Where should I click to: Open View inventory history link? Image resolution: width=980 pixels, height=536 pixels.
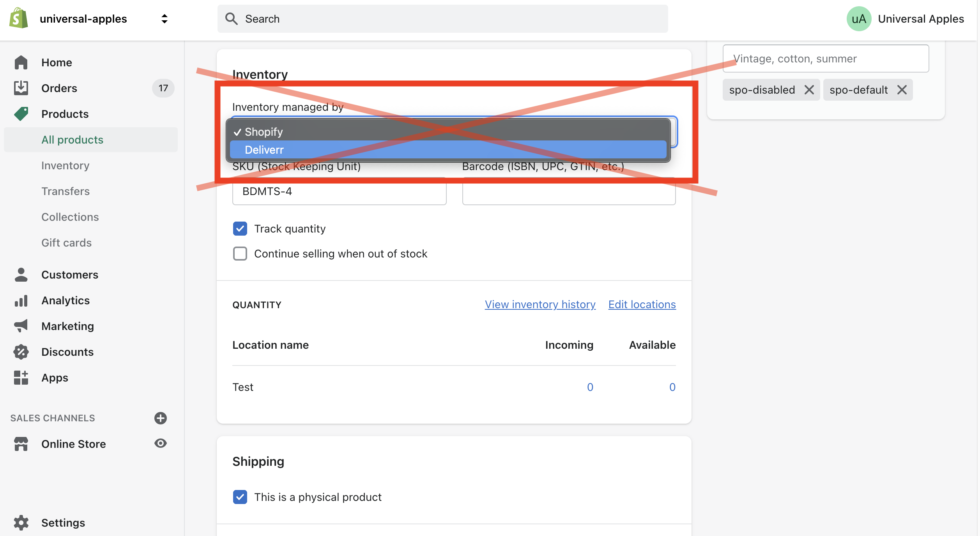pos(540,304)
